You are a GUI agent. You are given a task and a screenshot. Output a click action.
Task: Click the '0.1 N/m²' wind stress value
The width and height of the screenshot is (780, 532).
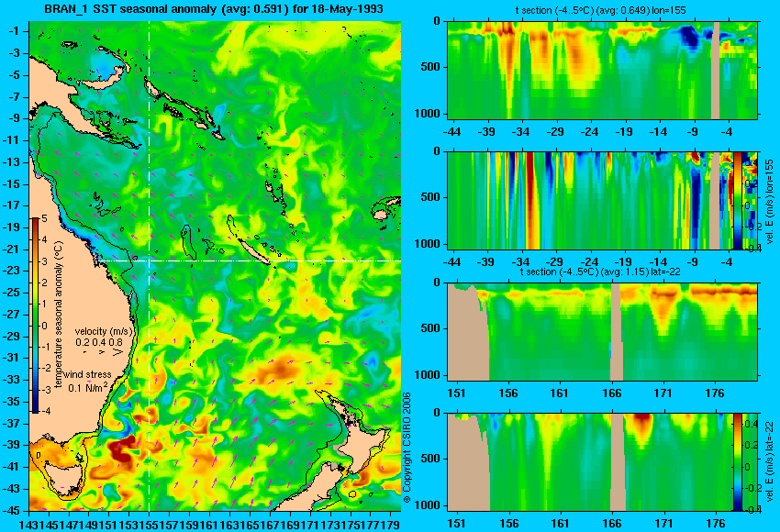click(87, 387)
